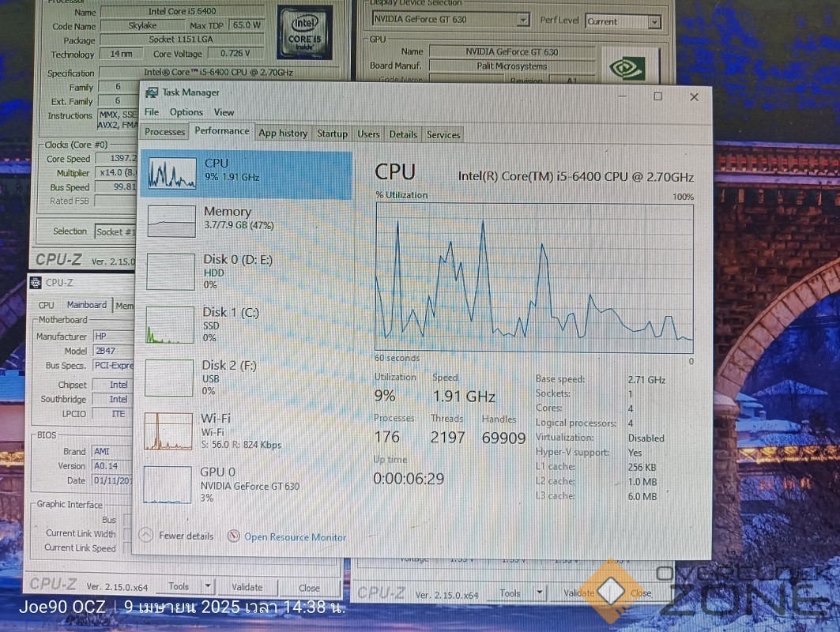
Task: Maximize the Task Manager window
Action: 658,96
